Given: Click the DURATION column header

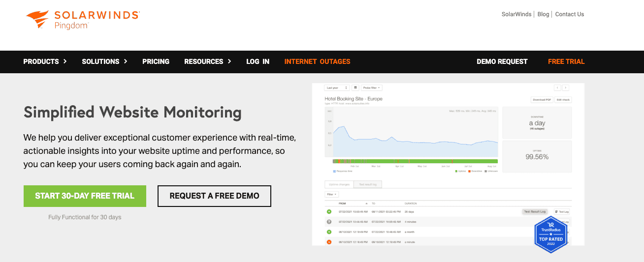Looking at the screenshot, I should (x=410, y=203).
